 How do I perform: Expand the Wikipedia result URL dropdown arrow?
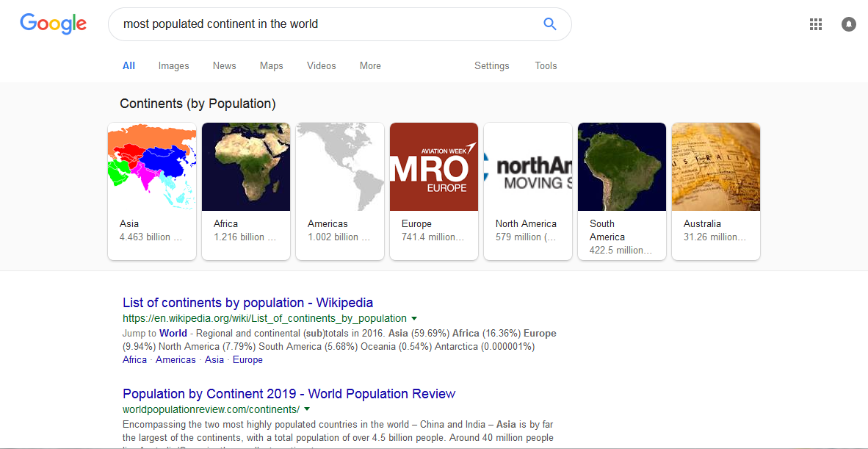(414, 318)
